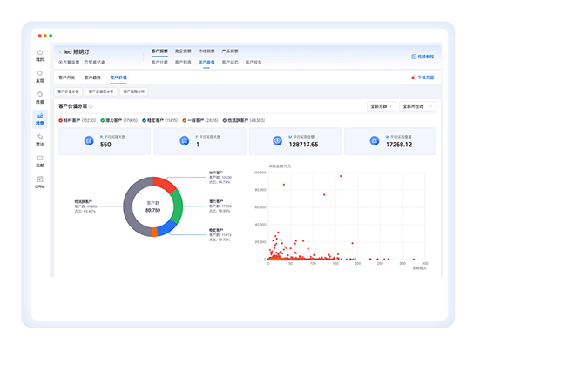The height and width of the screenshot is (392, 575).
Task: Open the 客户报告 sub-tab
Action: tap(254, 63)
